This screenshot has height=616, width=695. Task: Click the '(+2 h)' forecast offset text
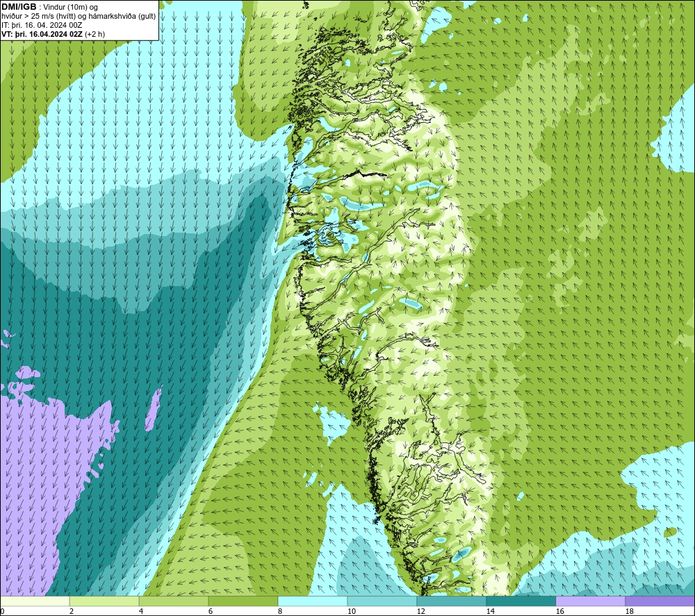pyautogui.click(x=95, y=34)
